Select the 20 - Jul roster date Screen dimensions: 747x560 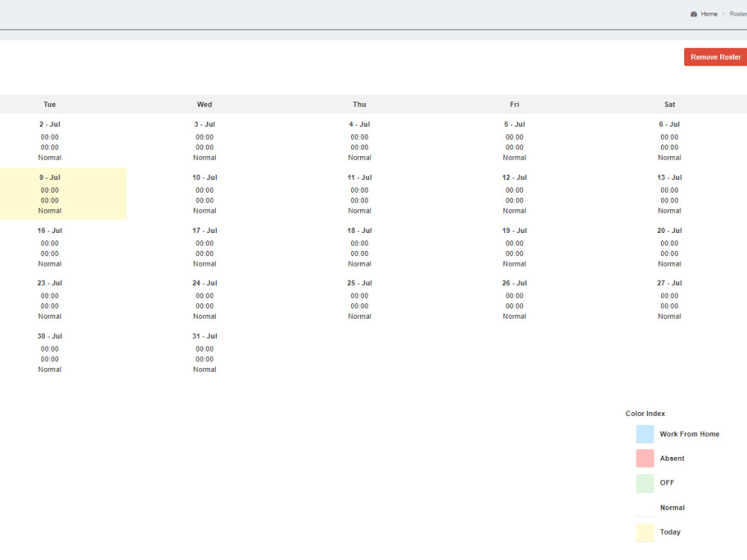pyautogui.click(x=669, y=231)
